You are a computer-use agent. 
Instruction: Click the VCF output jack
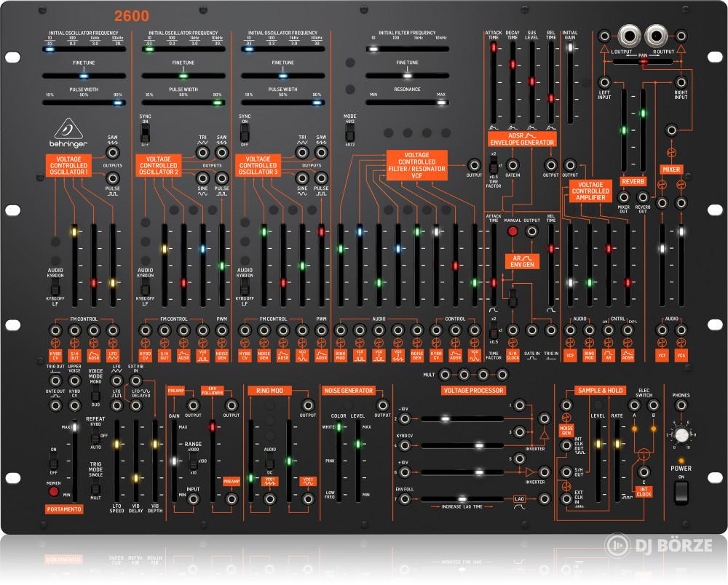point(474,165)
